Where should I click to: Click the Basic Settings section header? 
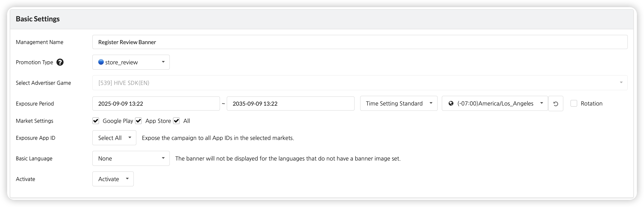point(38,19)
